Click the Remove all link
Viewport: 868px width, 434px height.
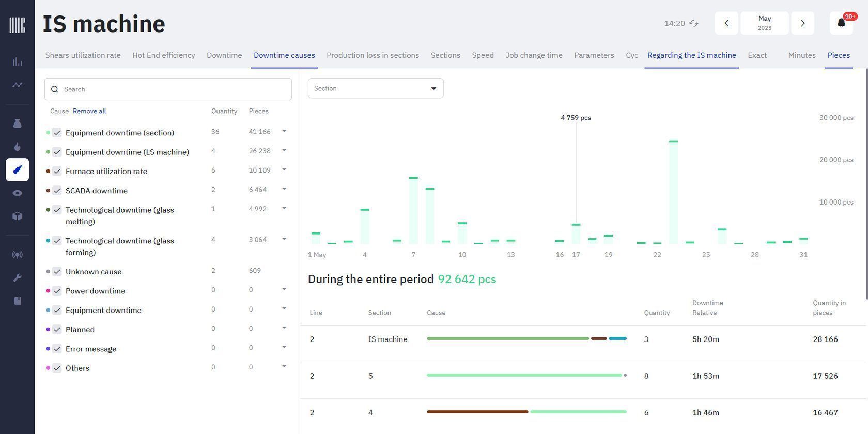89,111
